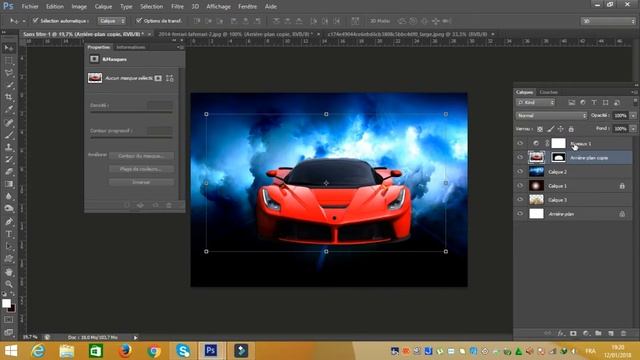Image resolution: width=640 pixels, height=360 pixels.
Task: Select the Lasso tool
Action: [9, 73]
